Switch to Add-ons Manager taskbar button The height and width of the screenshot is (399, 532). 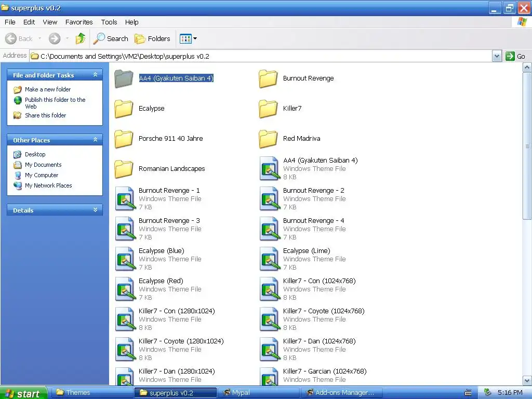tap(341, 393)
